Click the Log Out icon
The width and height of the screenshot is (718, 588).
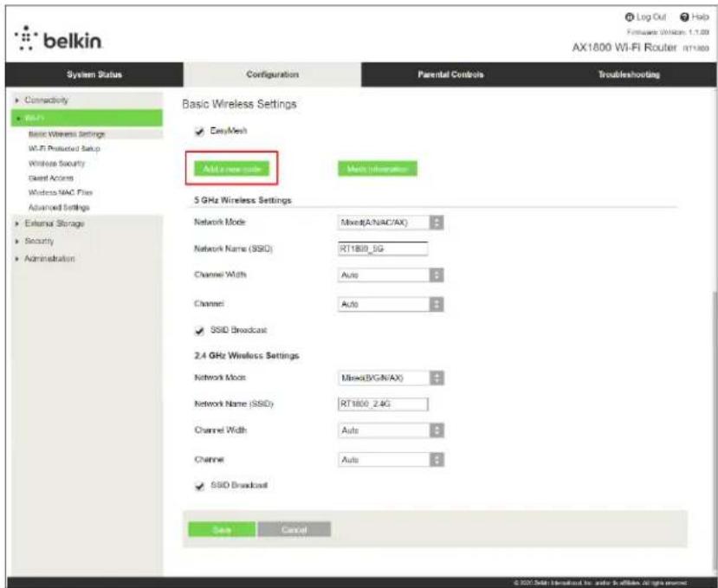click(x=629, y=17)
